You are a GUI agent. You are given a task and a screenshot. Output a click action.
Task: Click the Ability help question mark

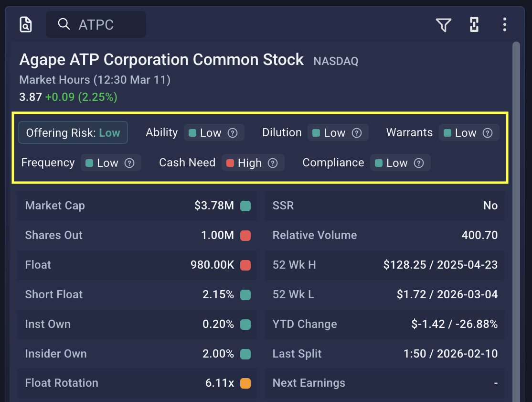[233, 133]
